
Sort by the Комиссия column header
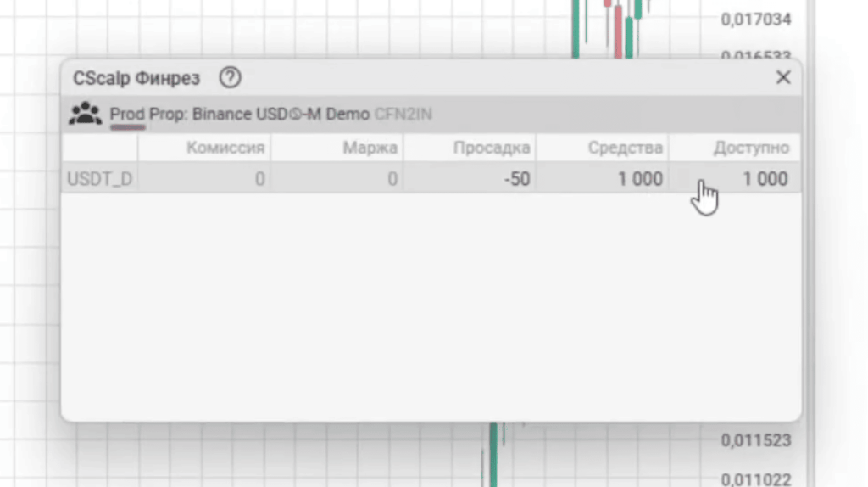pos(225,148)
